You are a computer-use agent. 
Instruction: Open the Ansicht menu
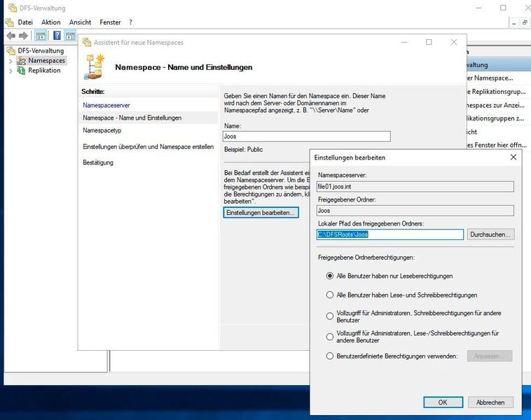80,22
